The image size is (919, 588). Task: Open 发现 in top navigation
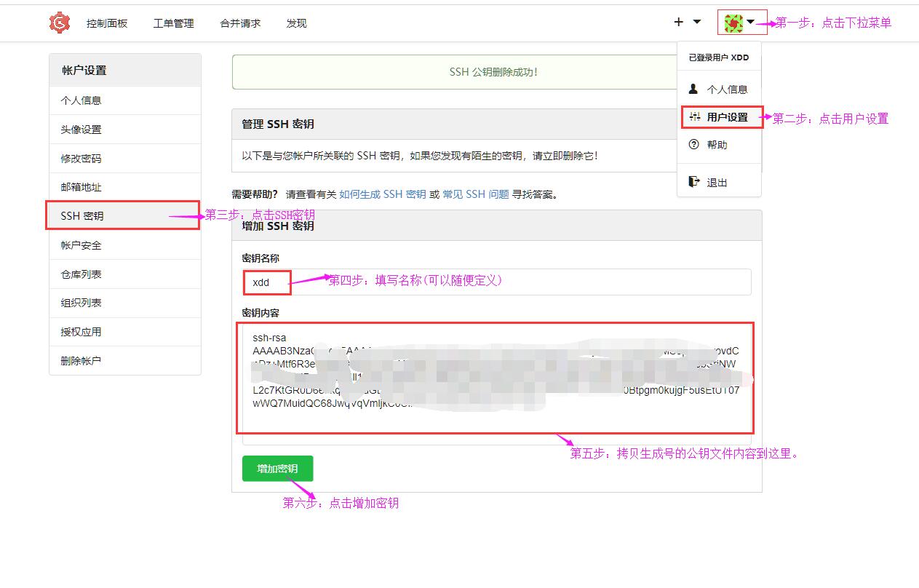296,23
